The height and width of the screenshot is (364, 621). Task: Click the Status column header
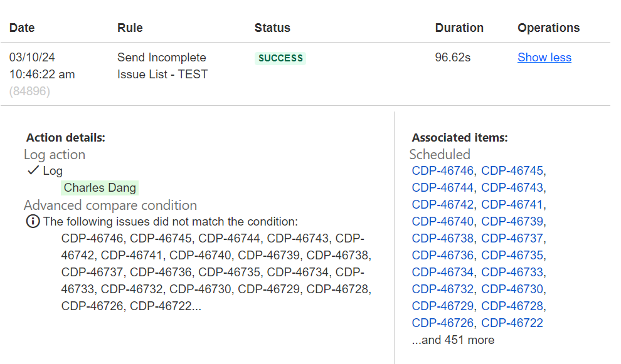point(272,28)
